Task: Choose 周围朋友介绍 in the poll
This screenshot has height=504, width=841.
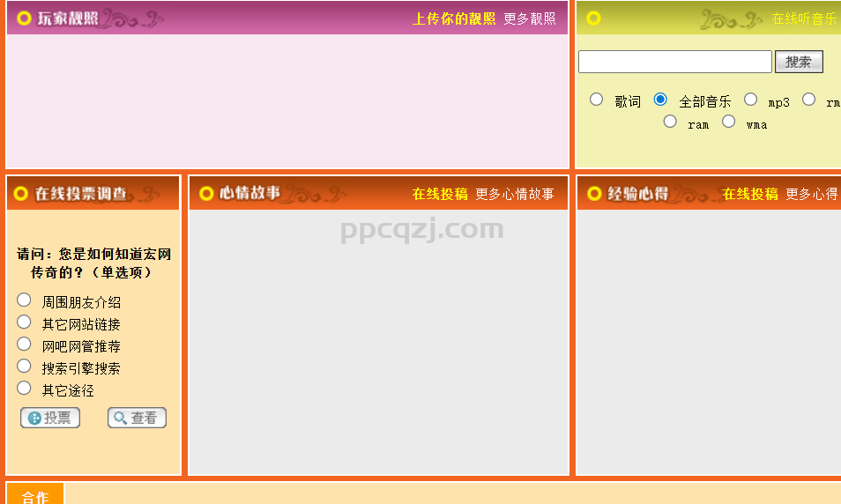Action: click(25, 300)
